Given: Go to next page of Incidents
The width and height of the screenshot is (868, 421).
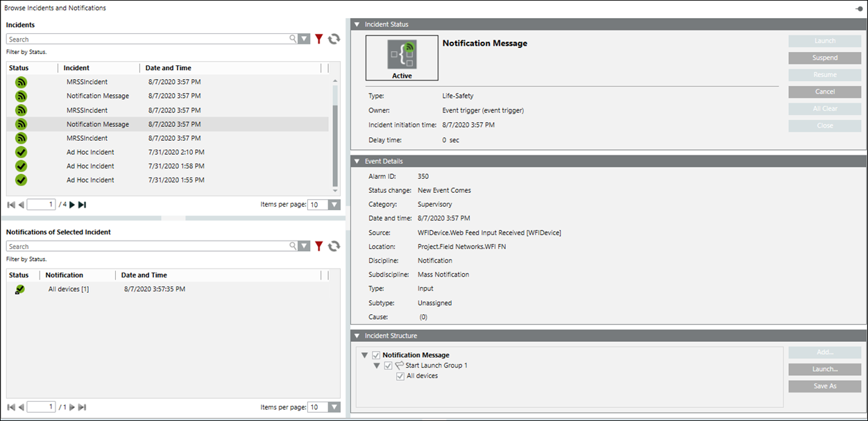Looking at the screenshot, I should coord(71,205).
